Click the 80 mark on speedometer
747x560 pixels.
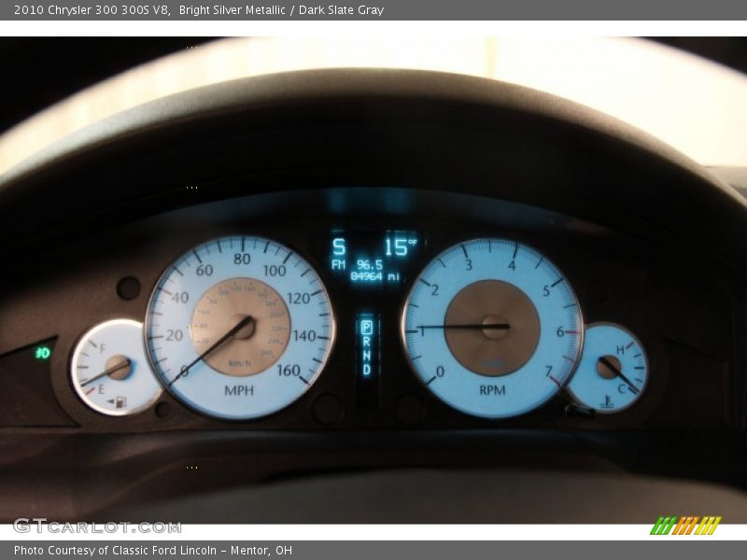242,259
